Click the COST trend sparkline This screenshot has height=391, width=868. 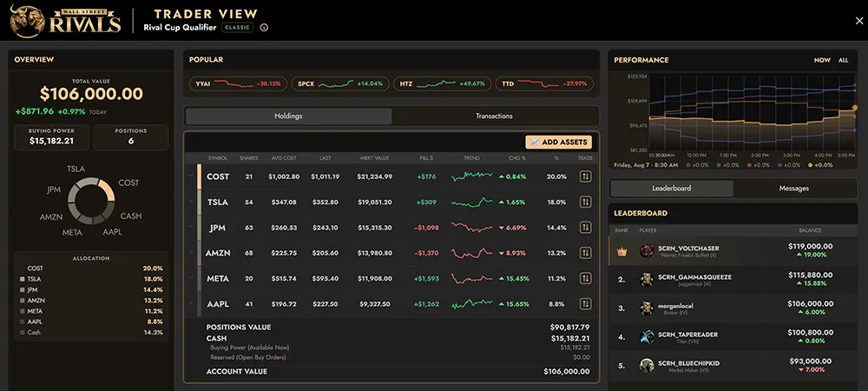[471, 176]
